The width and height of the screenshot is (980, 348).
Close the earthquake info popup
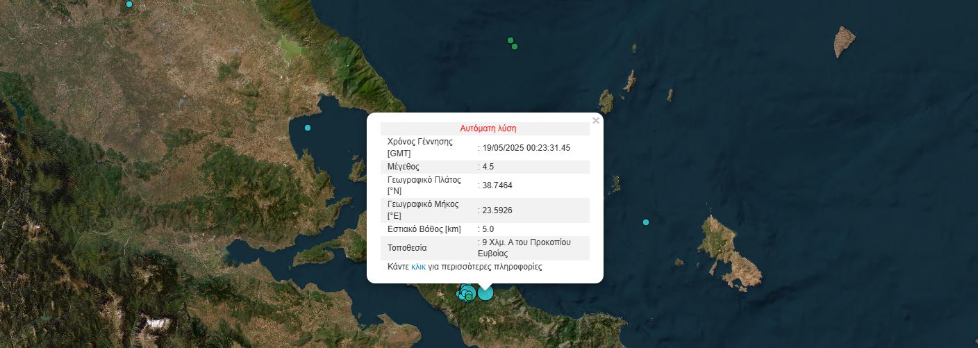[595, 121]
